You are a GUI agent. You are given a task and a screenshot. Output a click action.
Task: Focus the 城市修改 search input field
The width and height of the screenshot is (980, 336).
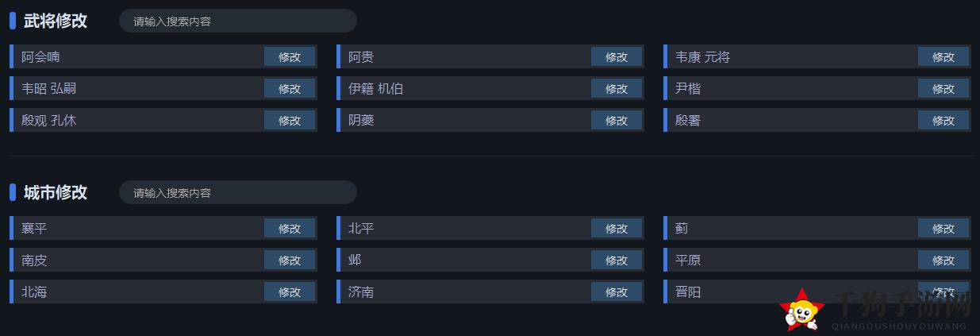pos(238,192)
